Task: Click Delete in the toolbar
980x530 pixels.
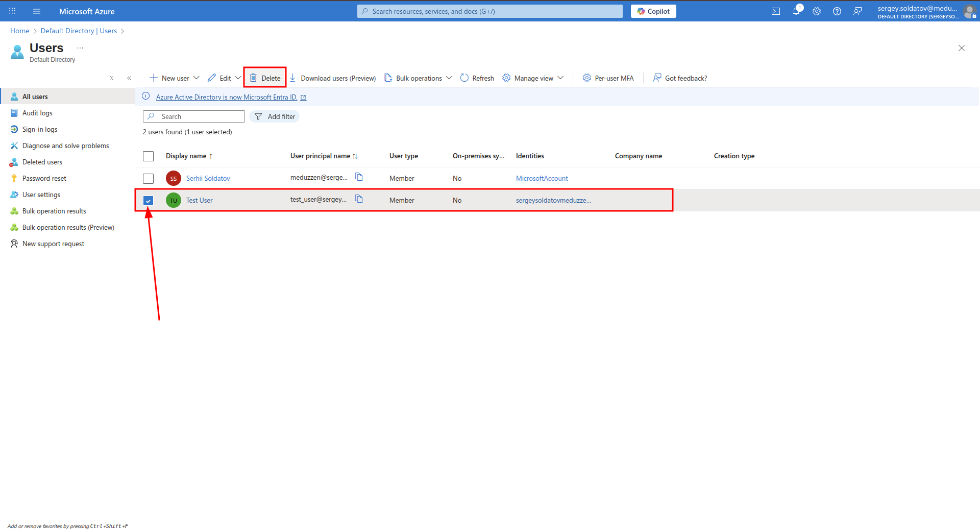Action: pos(265,78)
